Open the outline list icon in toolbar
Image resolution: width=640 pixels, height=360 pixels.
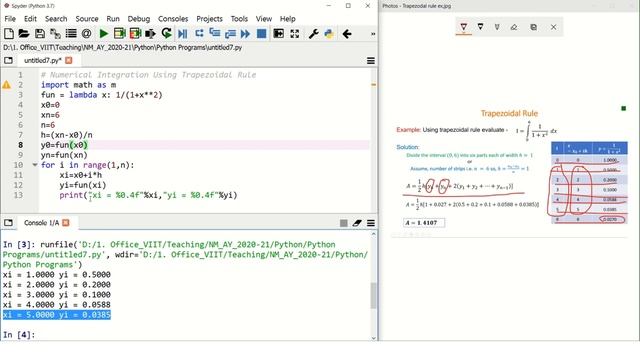(x=71, y=33)
